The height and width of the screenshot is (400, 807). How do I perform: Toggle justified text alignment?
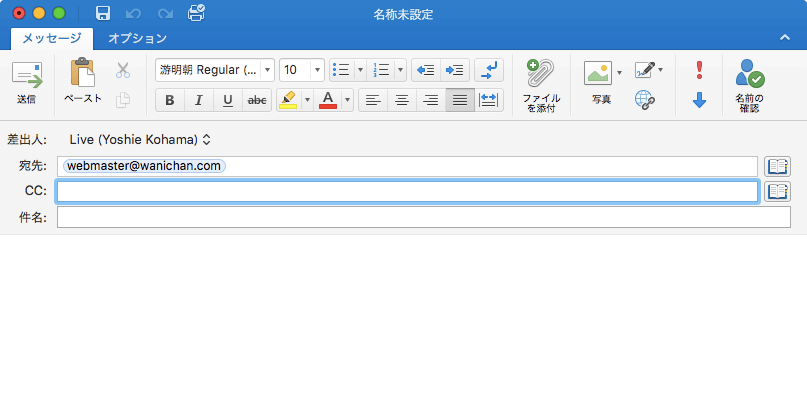click(460, 100)
